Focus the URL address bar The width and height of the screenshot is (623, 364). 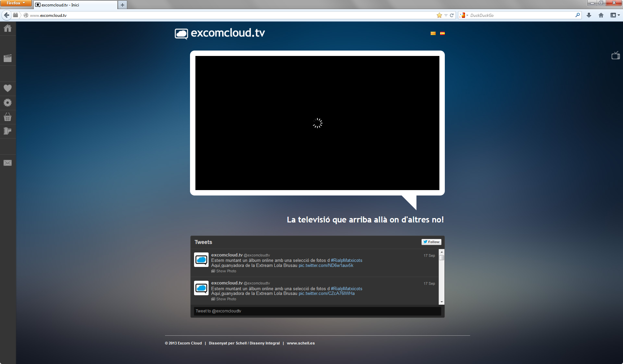point(233,15)
